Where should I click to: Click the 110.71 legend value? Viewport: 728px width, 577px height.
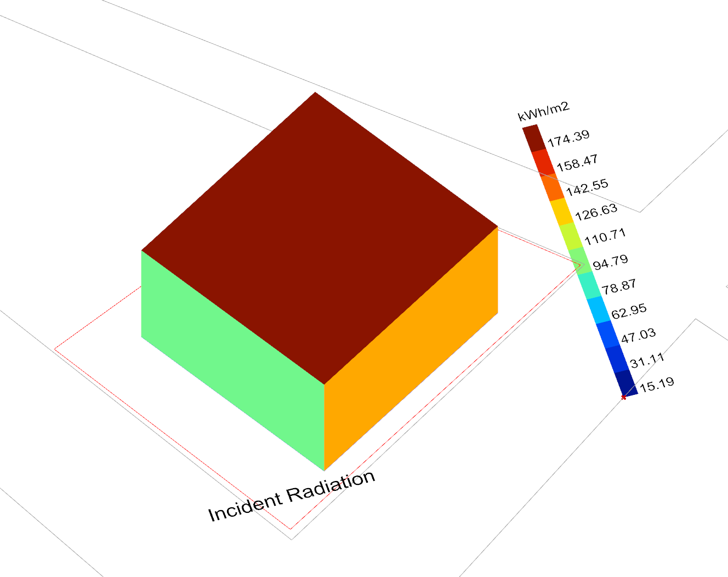coord(605,237)
